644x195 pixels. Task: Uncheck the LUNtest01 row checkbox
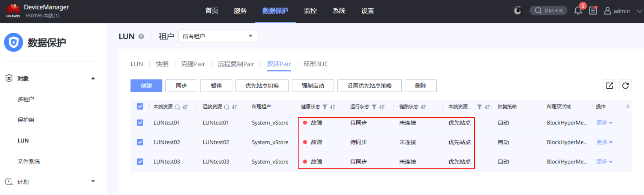(140, 123)
